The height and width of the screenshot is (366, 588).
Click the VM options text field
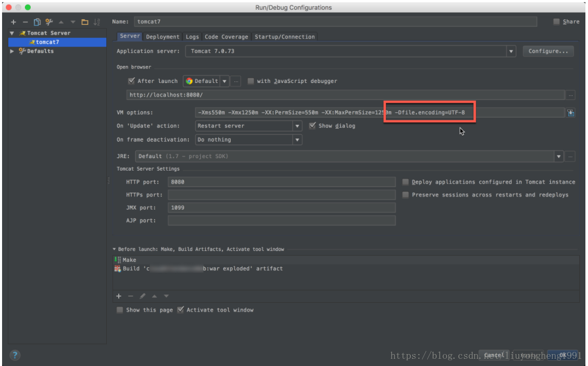coord(380,112)
